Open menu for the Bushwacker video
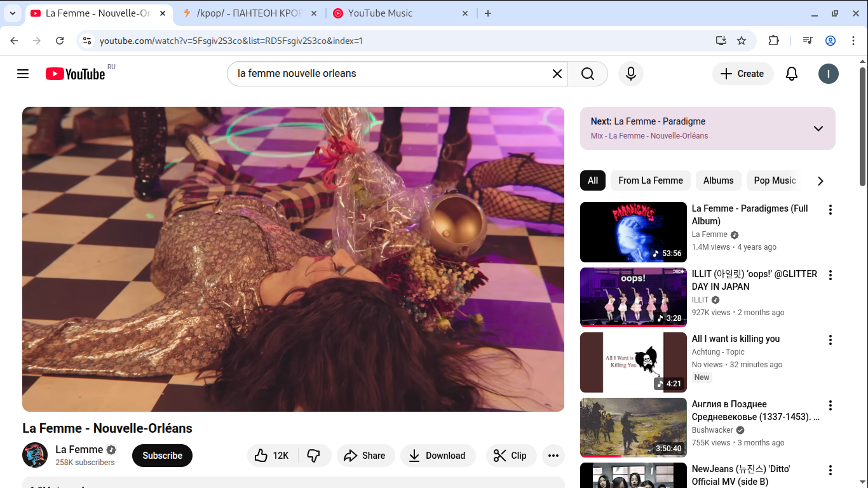Viewport: 868px width, 488px height. [x=830, y=405]
